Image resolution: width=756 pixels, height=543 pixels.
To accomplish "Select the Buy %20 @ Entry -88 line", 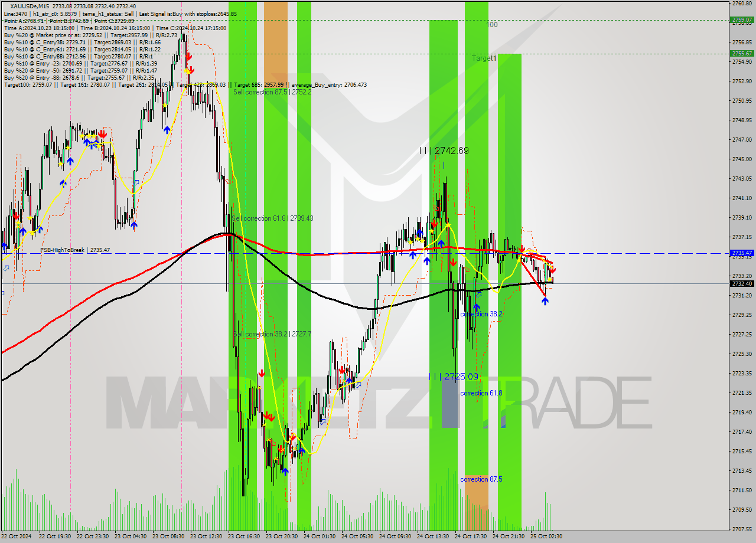I will [79, 77].
